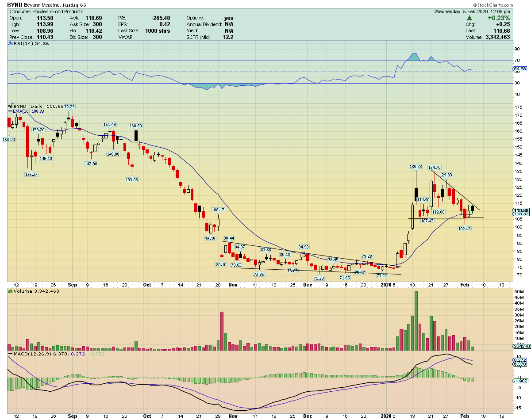Click the tallest volume bar near Jan 13
The image size is (531, 420).
pyautogui.click(x=416, y=321)
